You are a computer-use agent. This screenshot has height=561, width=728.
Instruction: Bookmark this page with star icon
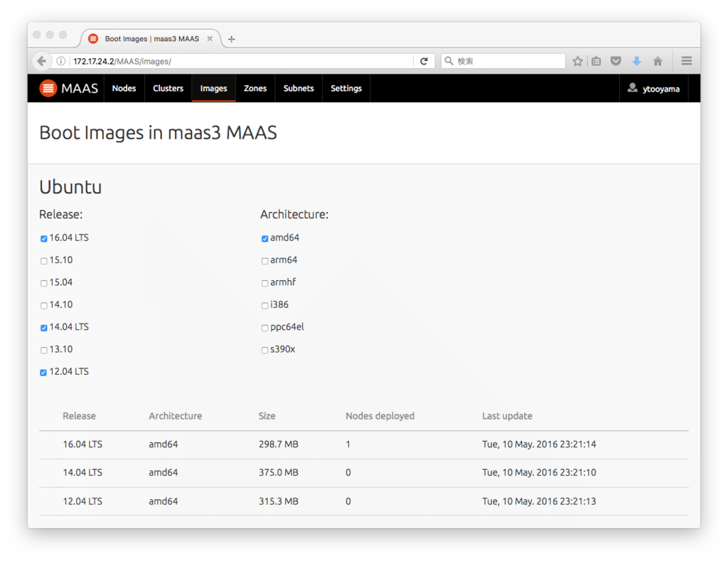pyautogui.click(x=577, y=61)
